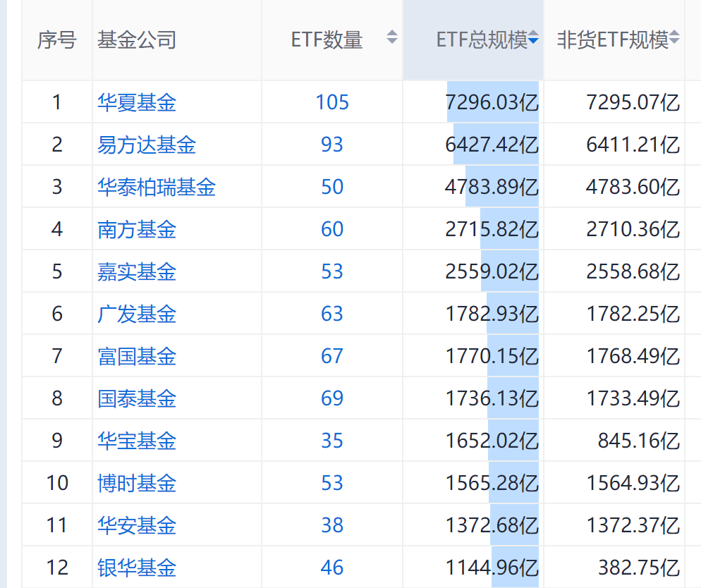Click ETF count 67 for 富国基金
The width and height of the screenshot is (701, 588).
332,356
